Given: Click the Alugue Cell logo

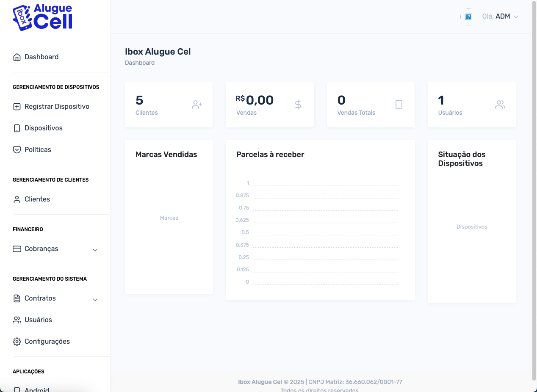Looking at the screenshot, I should pos(43,18).
